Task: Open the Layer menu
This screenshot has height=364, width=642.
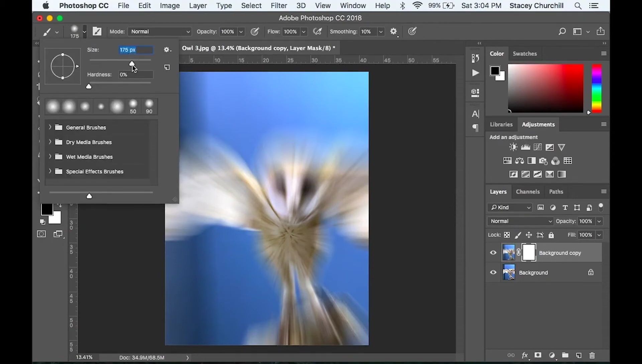Action: [x=198, y=6]
